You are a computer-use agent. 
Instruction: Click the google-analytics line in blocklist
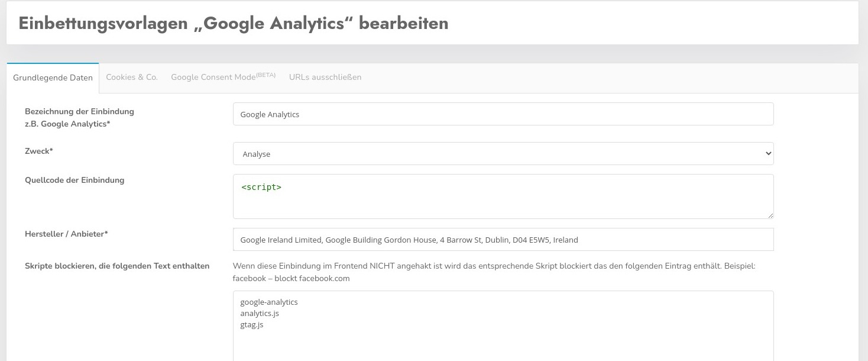point(269,302)
